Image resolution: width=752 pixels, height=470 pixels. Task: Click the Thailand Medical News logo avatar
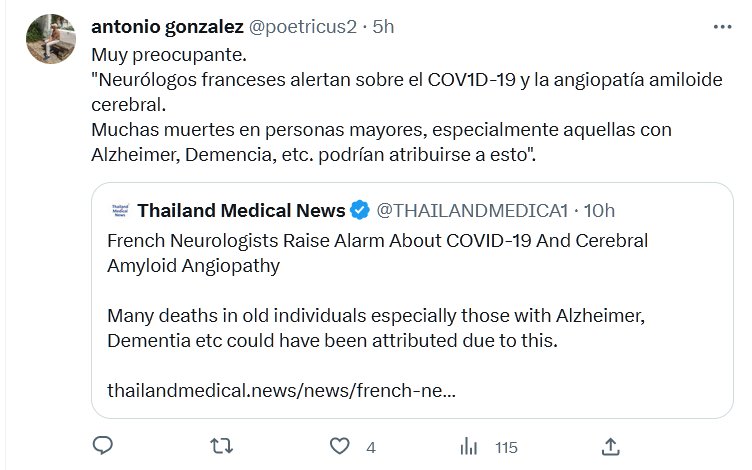point(119,211)
